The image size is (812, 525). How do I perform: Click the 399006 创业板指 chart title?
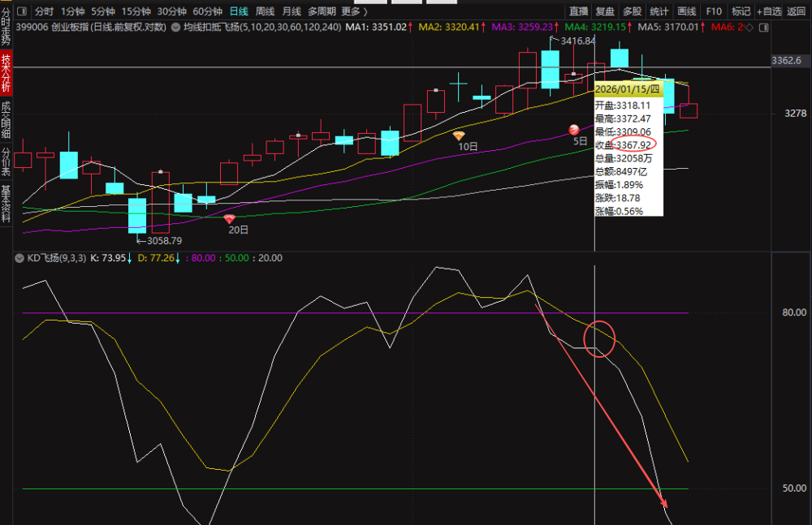91,27
